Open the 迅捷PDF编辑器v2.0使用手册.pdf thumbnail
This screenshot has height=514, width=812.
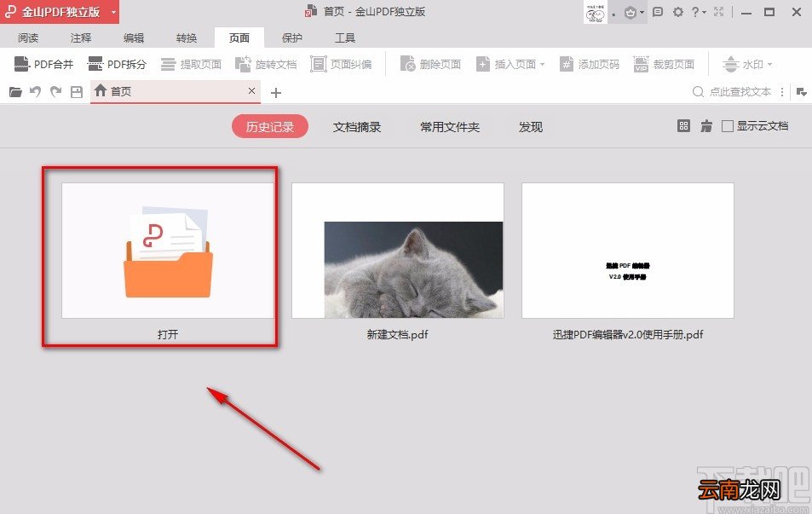[x=628, y=251]
